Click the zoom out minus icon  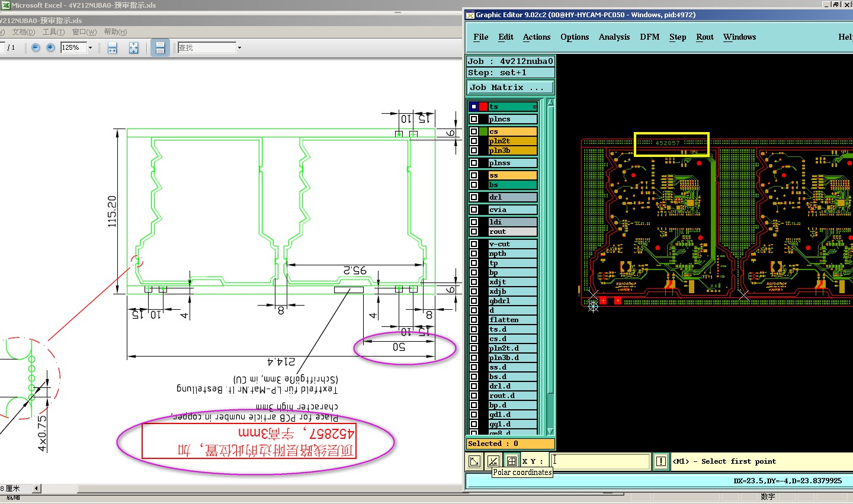click(36, 47)
